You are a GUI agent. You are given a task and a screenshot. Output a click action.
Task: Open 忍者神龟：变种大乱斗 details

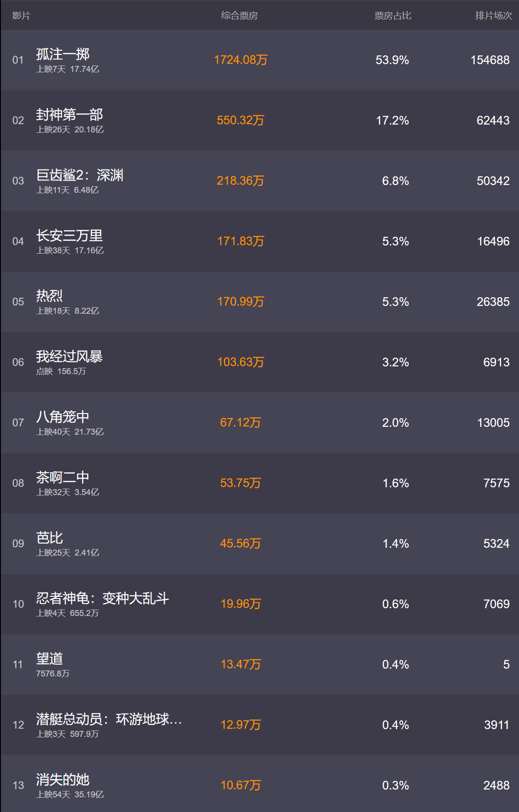point(259,604)
